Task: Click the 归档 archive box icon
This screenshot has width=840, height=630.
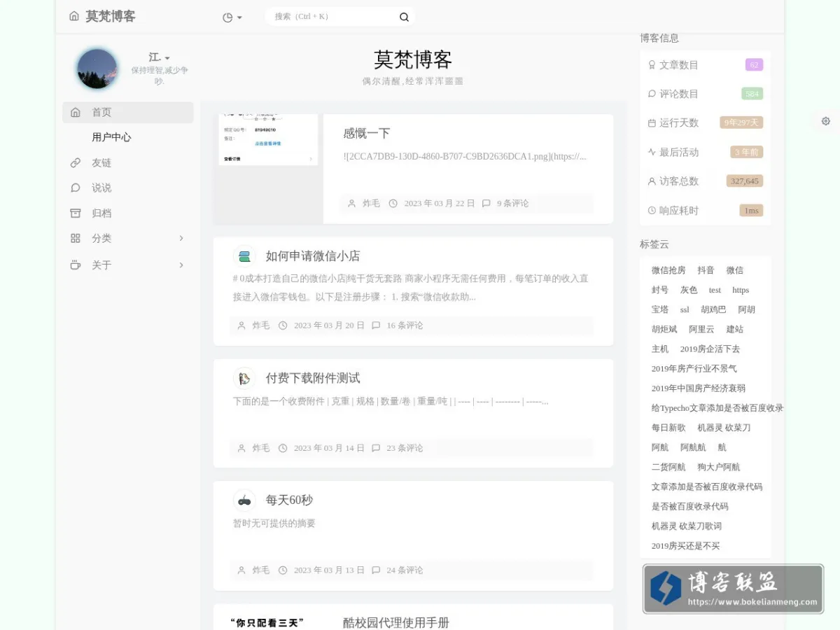Action: click(x=76, y=213)
